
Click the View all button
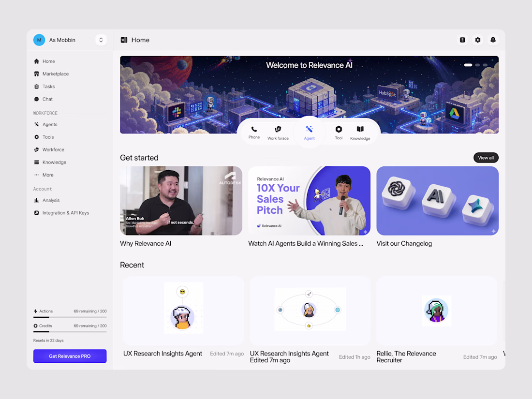(x=486, y=158)
